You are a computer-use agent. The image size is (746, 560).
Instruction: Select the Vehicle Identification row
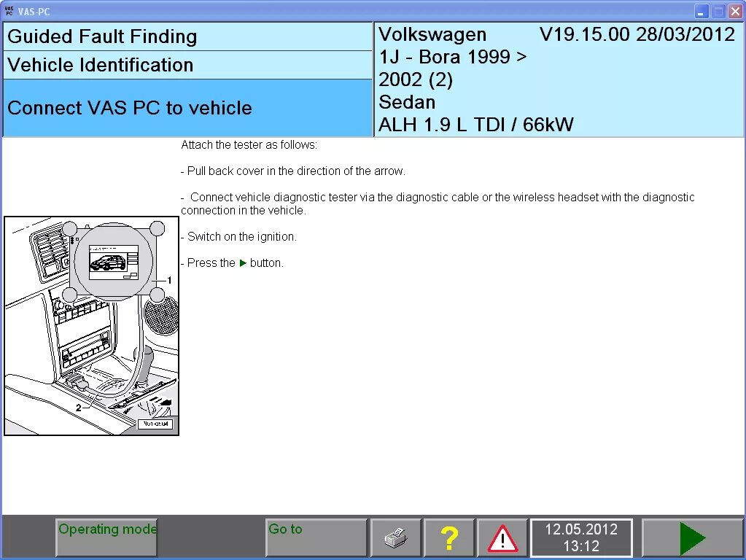[187, 65]
